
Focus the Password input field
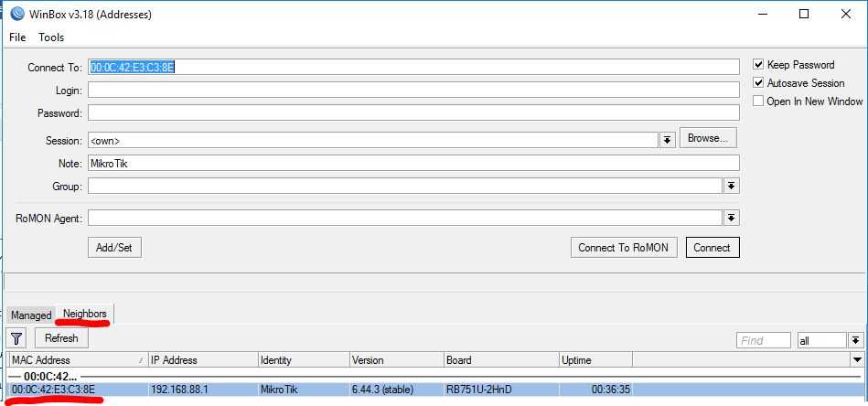click(x=413, y=112)
